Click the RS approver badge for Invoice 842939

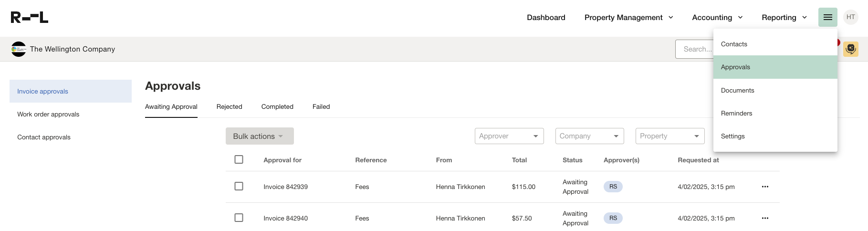click(x=613, y=187)
